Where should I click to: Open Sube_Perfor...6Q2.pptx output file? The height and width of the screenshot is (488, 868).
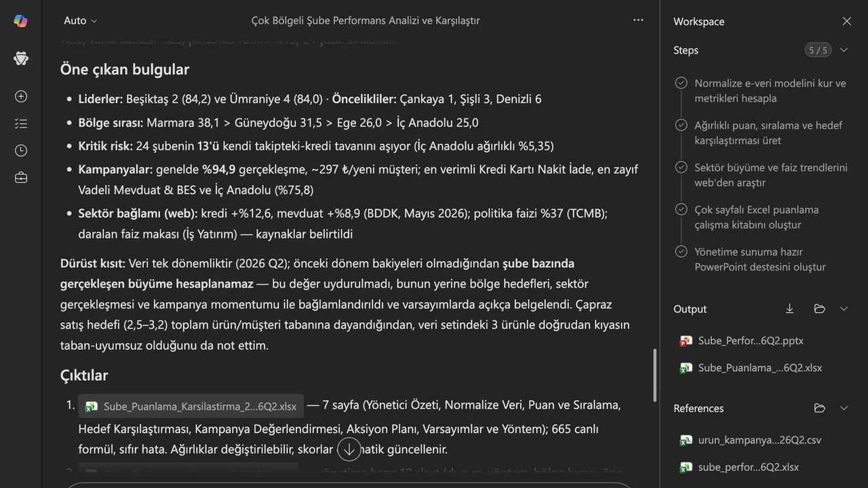tap(751, 341)
